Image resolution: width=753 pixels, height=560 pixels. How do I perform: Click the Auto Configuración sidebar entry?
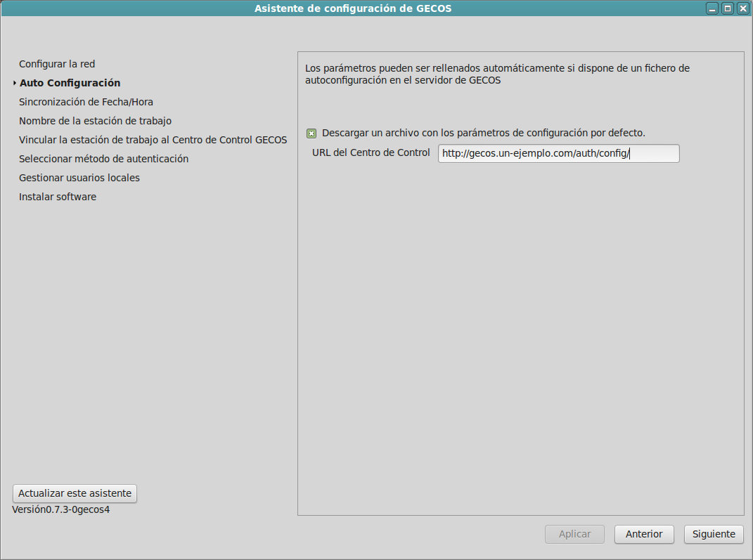click(x=70, y=83)
